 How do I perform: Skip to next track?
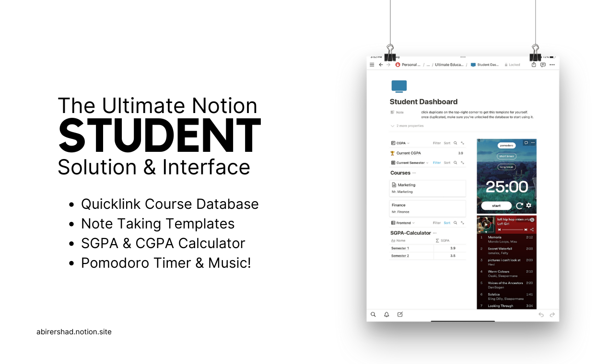tap(526, 229)
